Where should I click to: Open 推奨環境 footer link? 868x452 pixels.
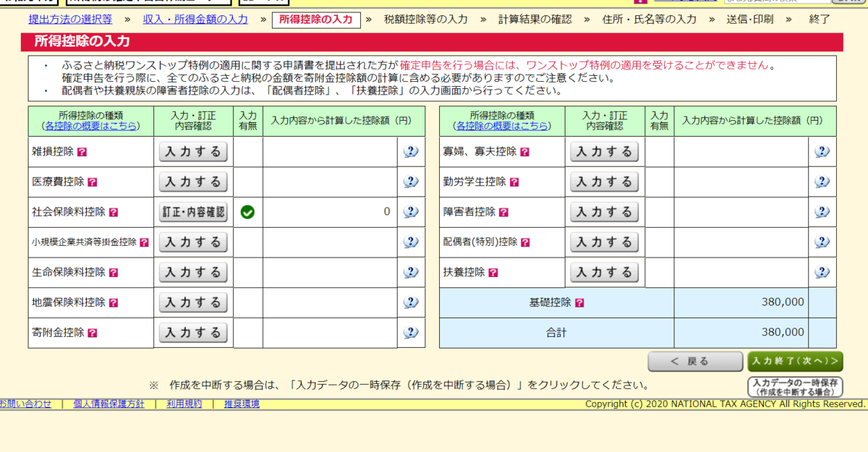click(242, 404)
